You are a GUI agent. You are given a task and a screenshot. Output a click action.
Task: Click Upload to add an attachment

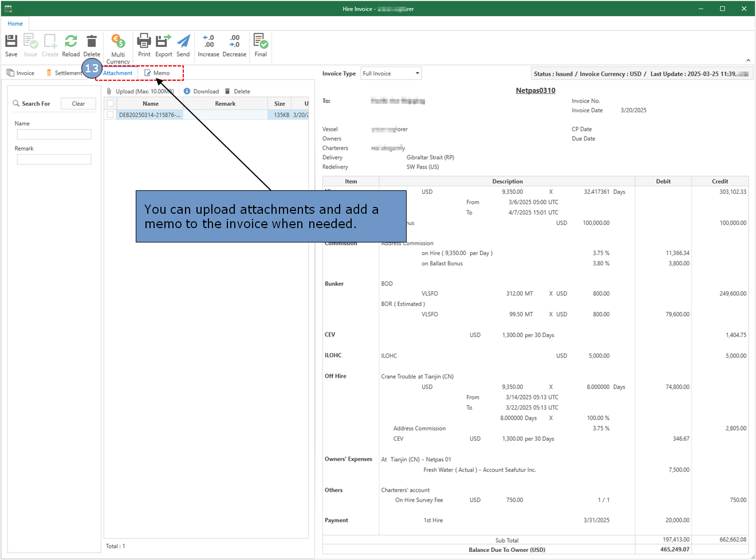pos(140,91)
